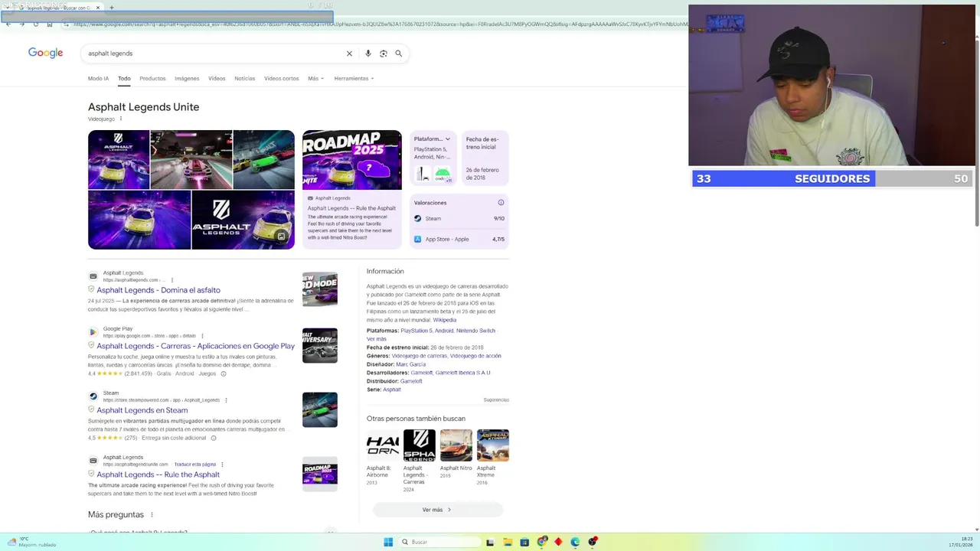The image size is (980, 551).
Task: Open the Wikipedia source link
Action: [444, 320]
